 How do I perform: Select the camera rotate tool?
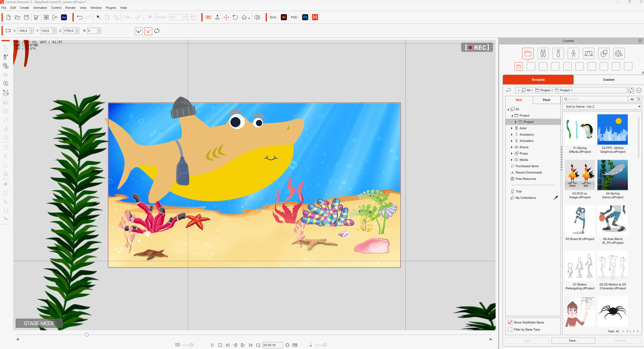click(x=235, y=17)
